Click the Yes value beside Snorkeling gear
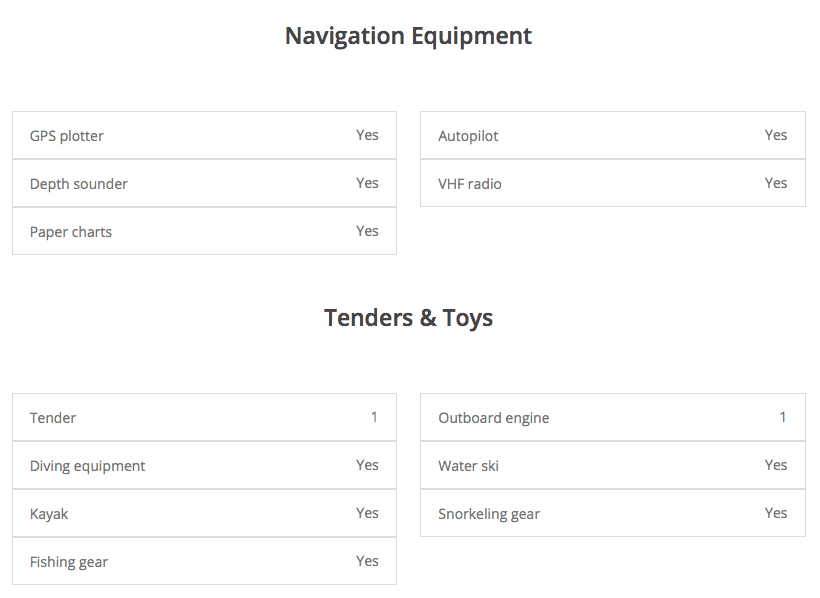The width and height of the screenshot is (820, 598). point(776,513)
